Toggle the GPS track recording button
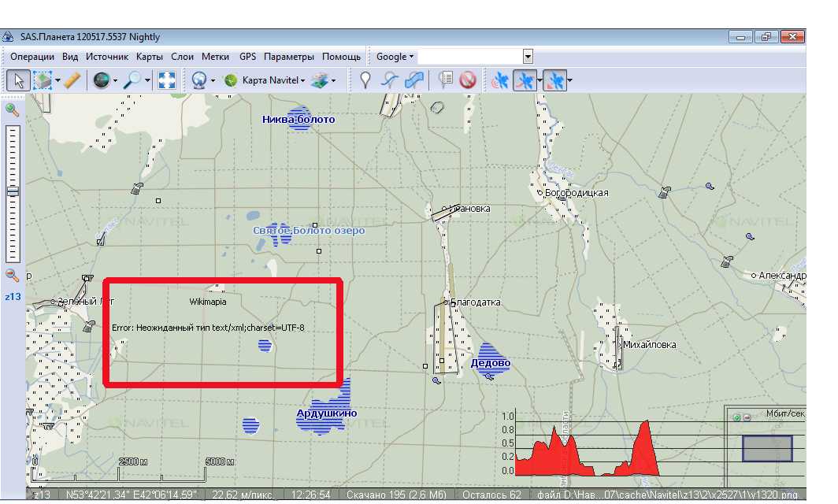Viewport: 838px width, 504px height. click(523, 80)
